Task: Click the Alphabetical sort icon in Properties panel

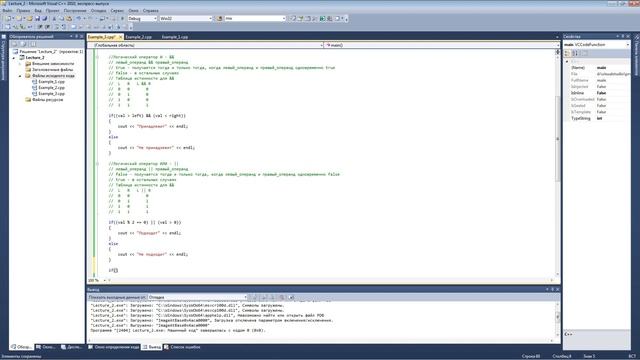Action: click(x=575, y=53)
